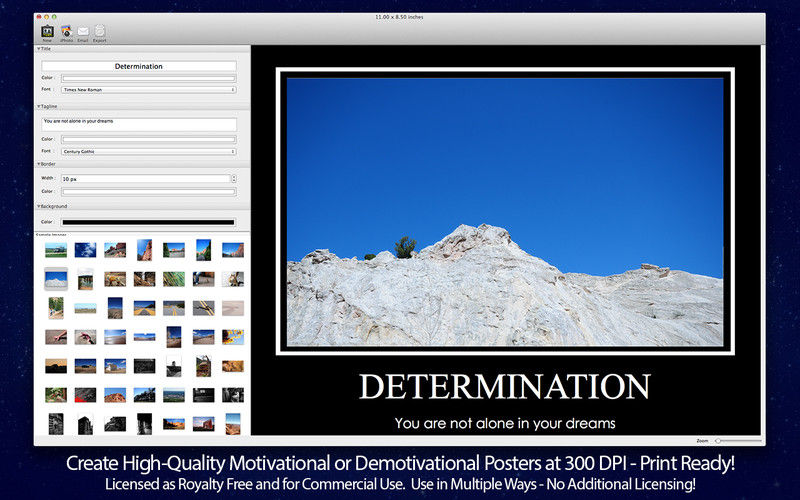Collapse the Background section
The height and width of the screenshot is (500, 800).
click(38, 207)
